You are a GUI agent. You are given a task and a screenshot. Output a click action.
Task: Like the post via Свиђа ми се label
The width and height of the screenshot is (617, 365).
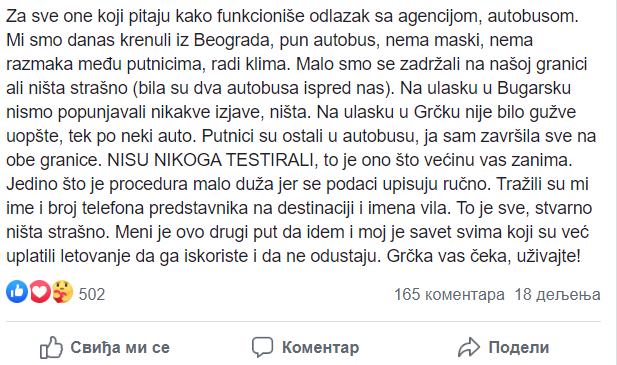click(120, 347)
